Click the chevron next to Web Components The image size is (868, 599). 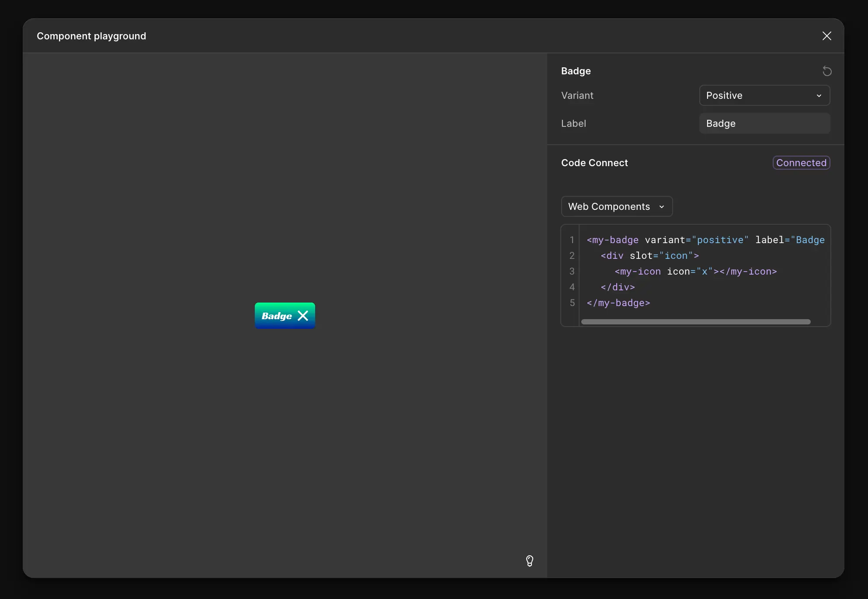click(x=662, y=206)
